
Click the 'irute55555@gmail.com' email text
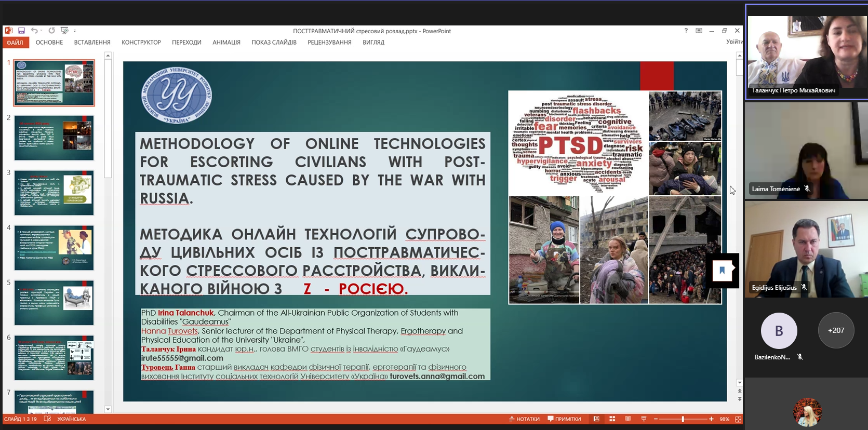[x=182, y=358]
